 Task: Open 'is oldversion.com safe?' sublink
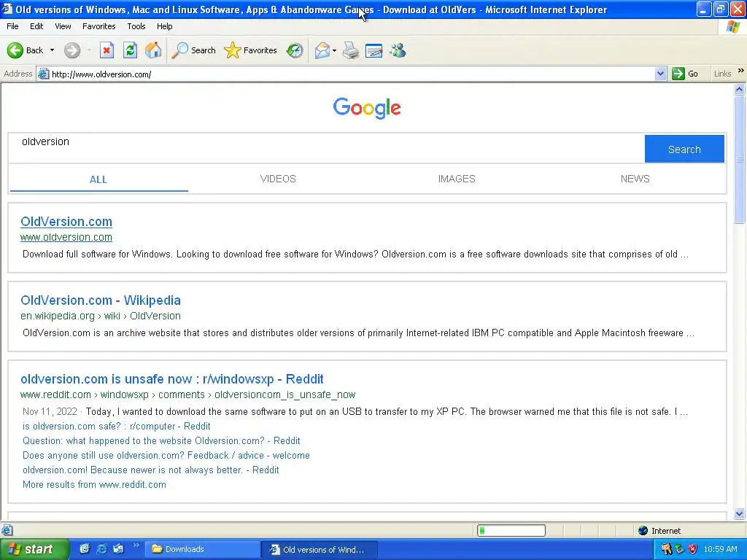coord(116,426)
